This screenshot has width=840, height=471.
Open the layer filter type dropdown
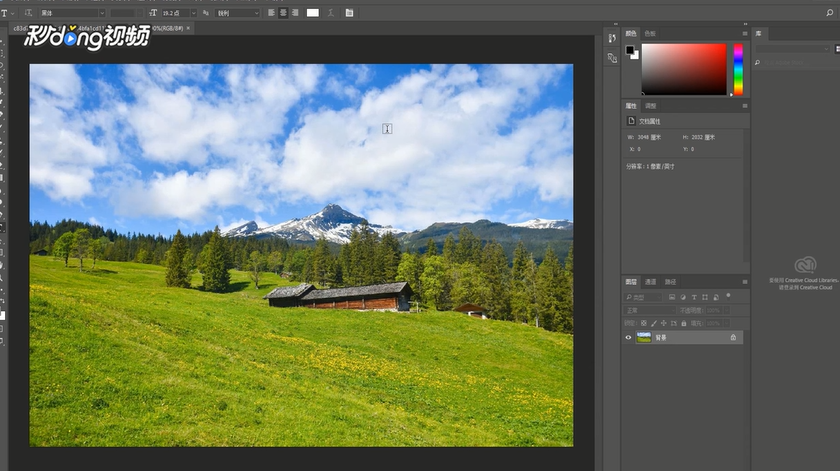point(643,297)
